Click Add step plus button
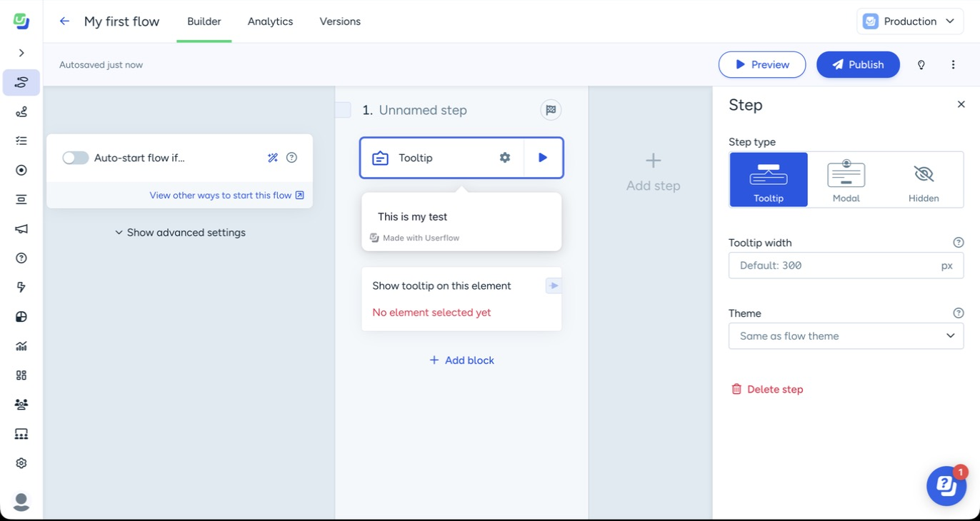Viewport: 980px width, 521px height. point(653,172)
